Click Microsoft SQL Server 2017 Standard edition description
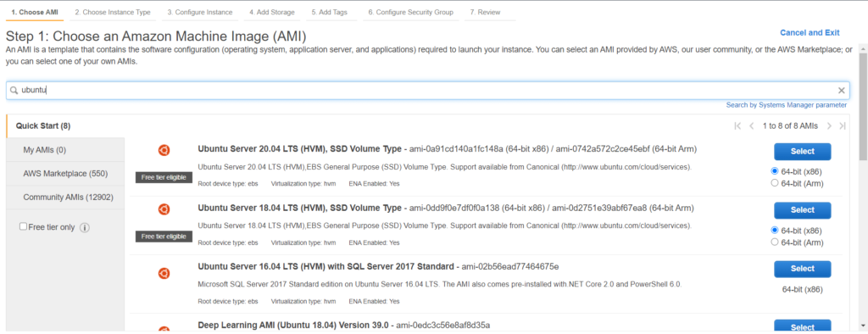The width and height of the screenshot is (868, 334). (440, 284)
